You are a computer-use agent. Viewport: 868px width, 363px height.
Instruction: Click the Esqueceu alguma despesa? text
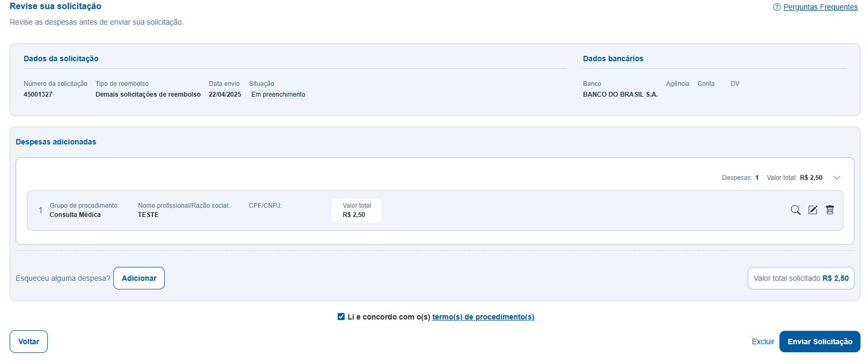63,278
